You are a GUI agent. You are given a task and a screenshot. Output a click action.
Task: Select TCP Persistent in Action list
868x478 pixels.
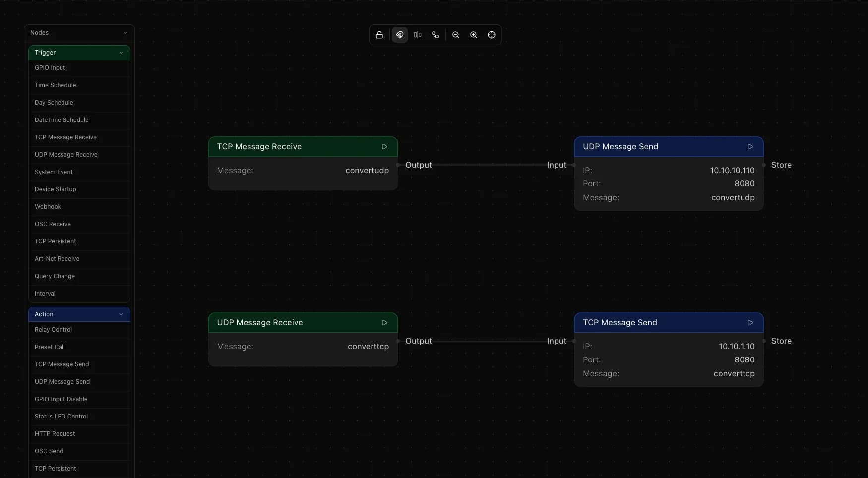[x=79, y=469]
